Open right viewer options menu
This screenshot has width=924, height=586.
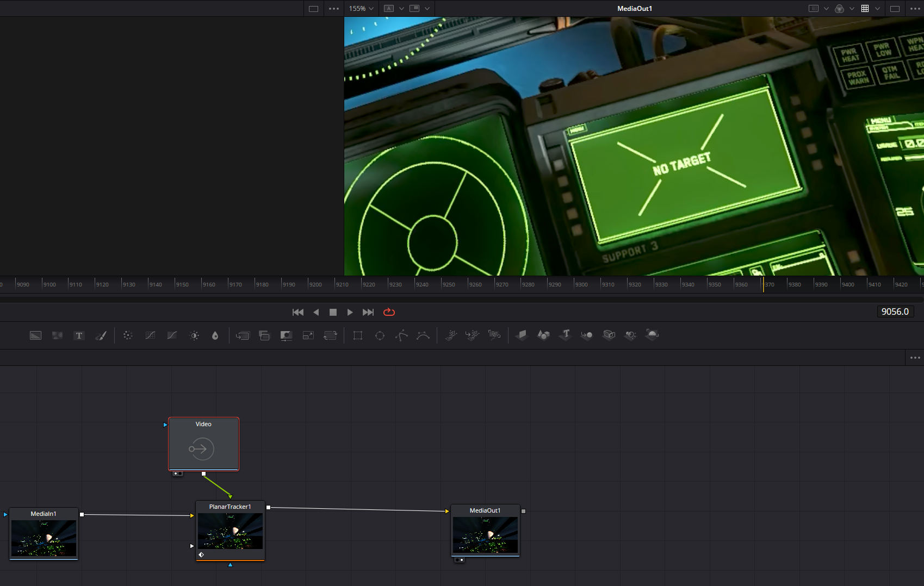pos(915,9)
